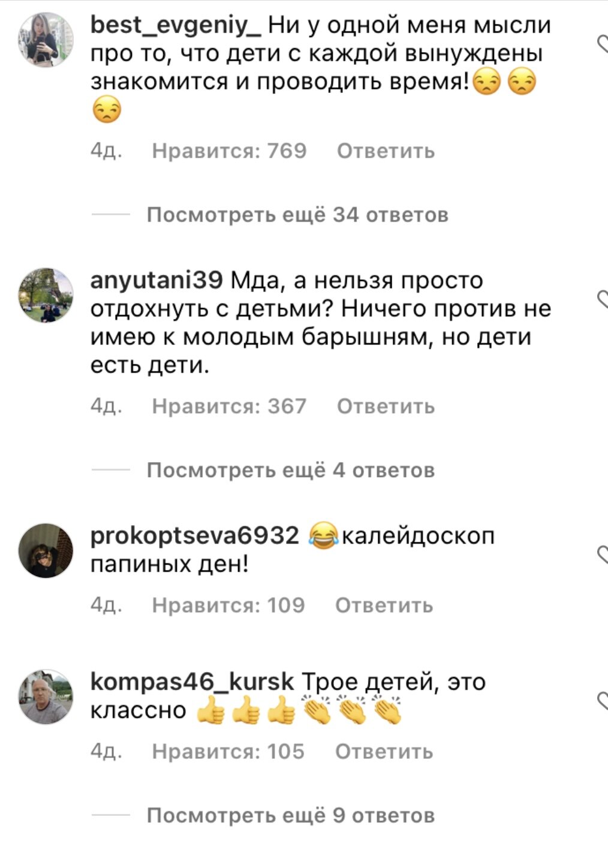Image resolution: width=608 pixels, height=868 pixels.
Task: Tap heart icon beside kompas46_kursk comment
Action: tap(603, 701)
